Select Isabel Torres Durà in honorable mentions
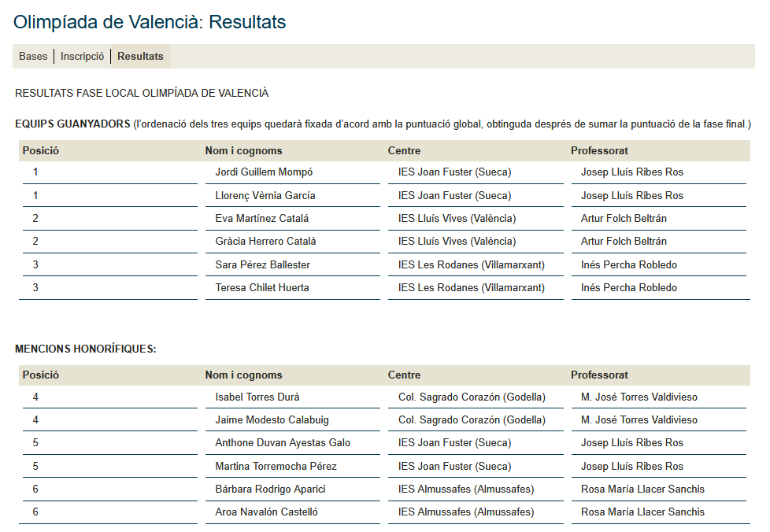The width and height of the screenshot is (770, 532). tap(257, 397)
